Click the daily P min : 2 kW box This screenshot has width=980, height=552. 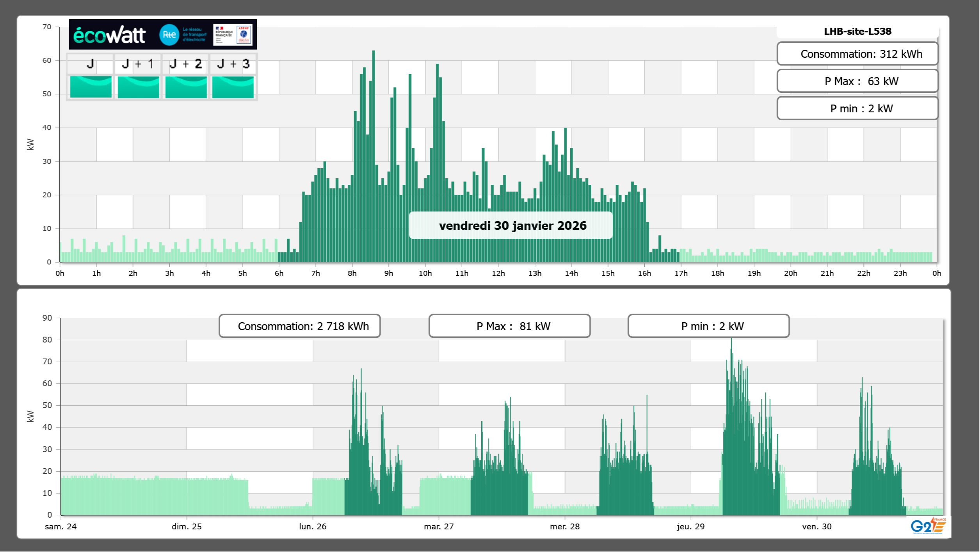[857, 108]
